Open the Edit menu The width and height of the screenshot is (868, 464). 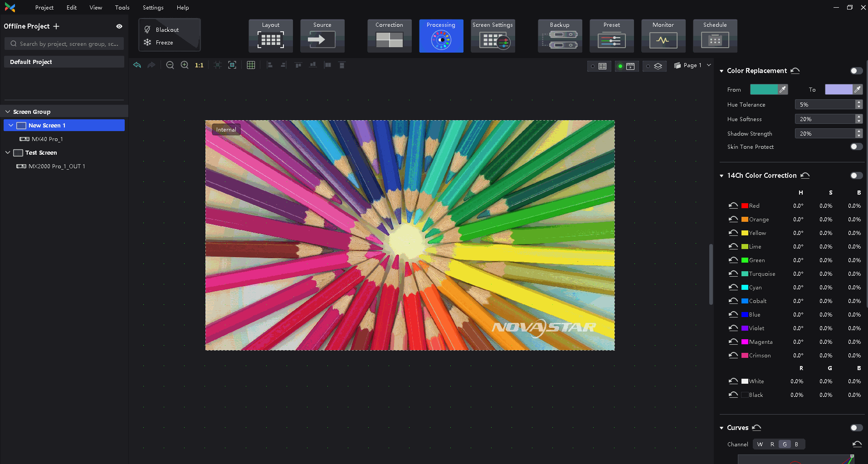pos(72,7)
